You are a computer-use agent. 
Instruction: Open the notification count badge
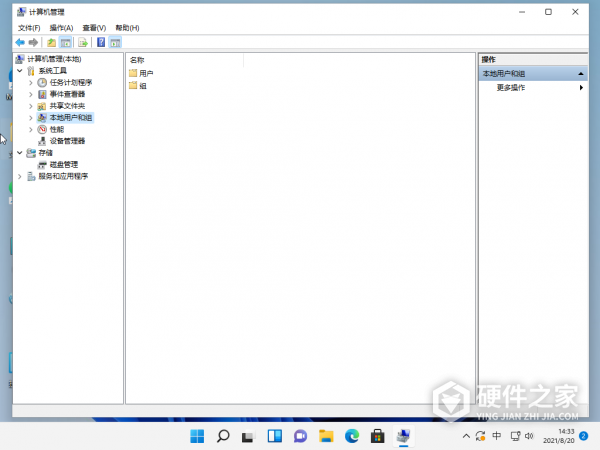[x=584, y=436]
